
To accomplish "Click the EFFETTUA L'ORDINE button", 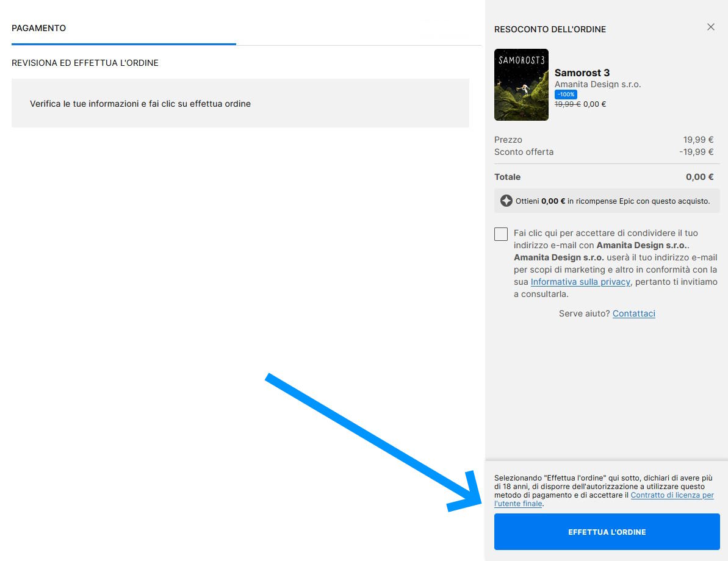I will coord(607,532).
